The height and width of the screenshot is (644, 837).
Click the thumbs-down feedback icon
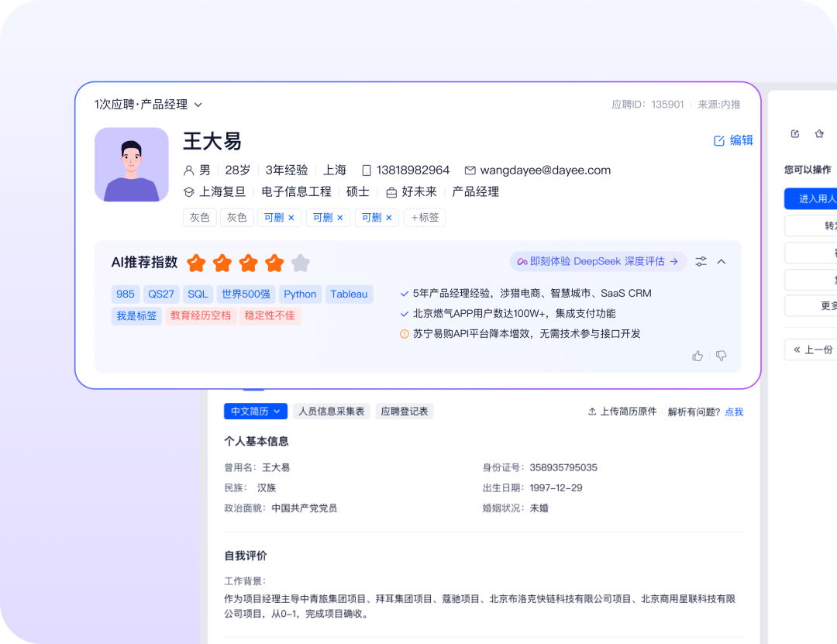coord(722,356)
